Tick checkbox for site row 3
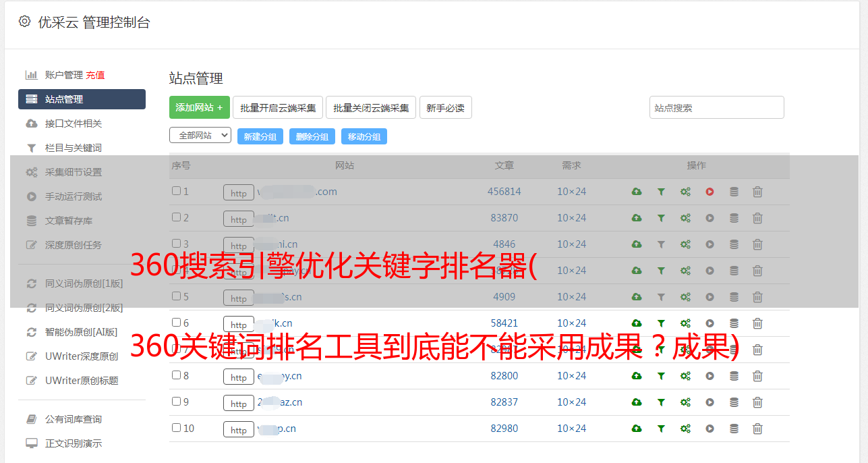Viewport: 868px width, 463px height. (176, 244)
